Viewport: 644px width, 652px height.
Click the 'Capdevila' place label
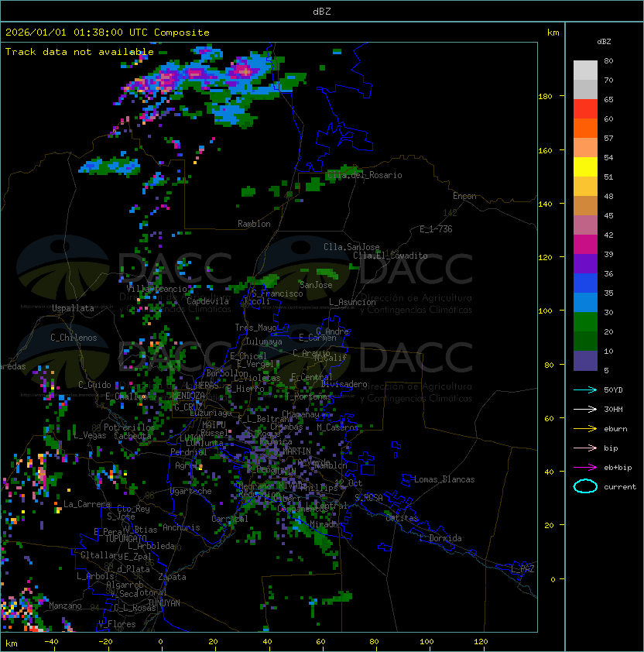pos(207,301)
